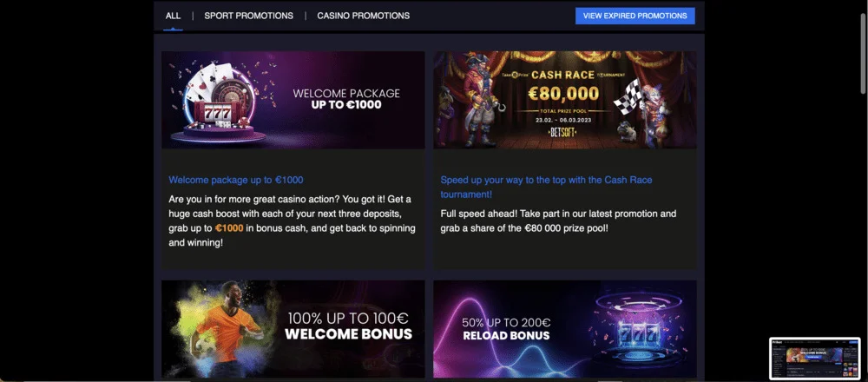This screenshot has height=382, width=868.
Task: Open the 'Welcome package up to €1000' link
Action: [236, 180]
